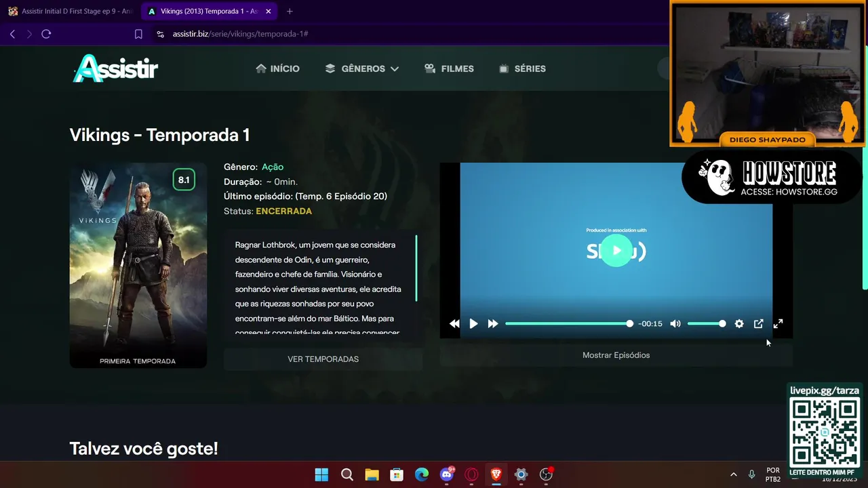Click the player volume slider

(706, 324)
